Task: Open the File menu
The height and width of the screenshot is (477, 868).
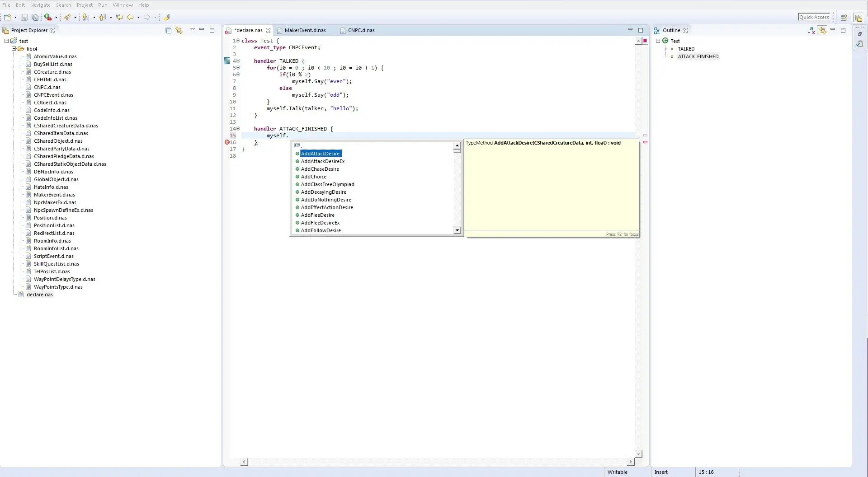Action: (x=6, y=5)
